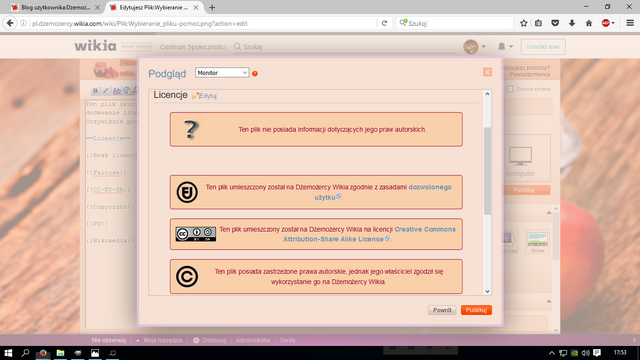Bookmark this page with the star icon

(524, 23)
